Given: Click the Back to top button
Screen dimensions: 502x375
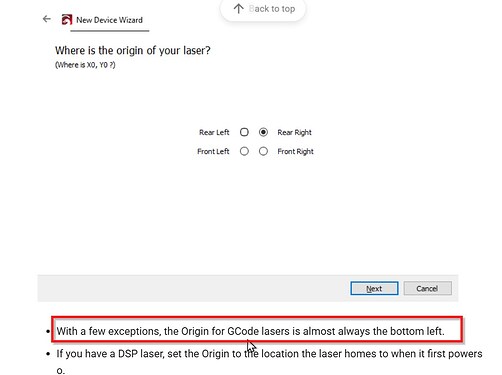Looking at the screenshot, I should coord(263,9).
